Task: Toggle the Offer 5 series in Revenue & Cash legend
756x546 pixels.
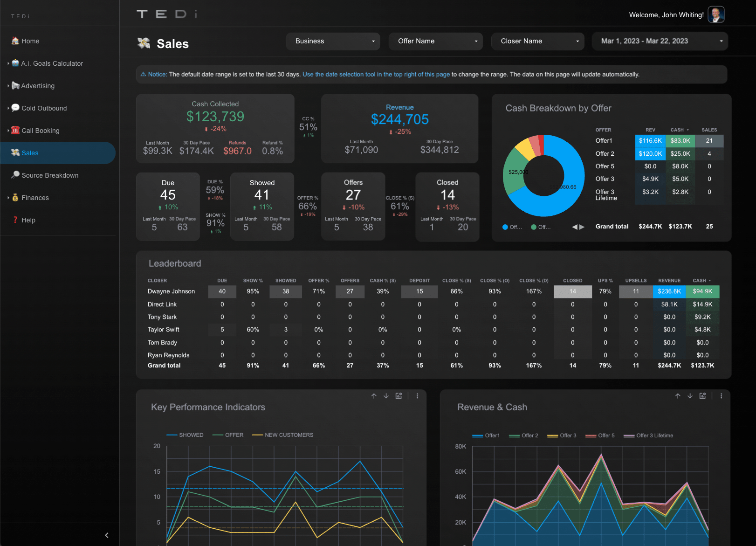Action: 600,435
